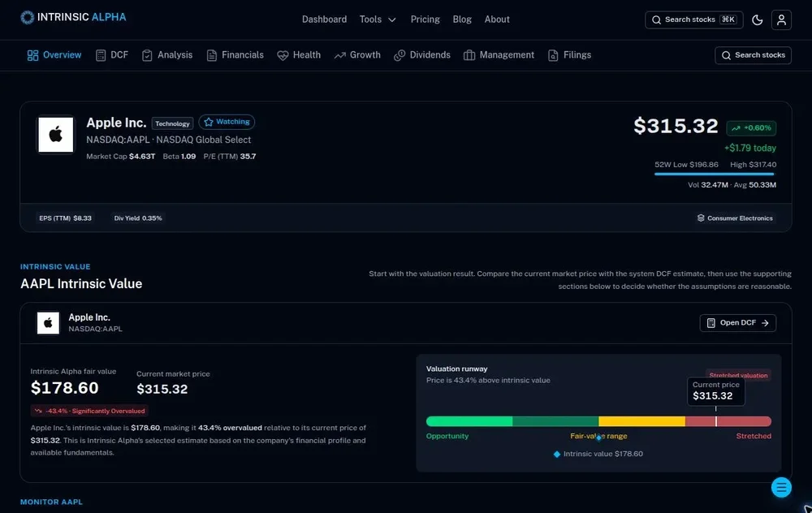Open the Pricing page
812x513 pixels.
coord(425,19)
